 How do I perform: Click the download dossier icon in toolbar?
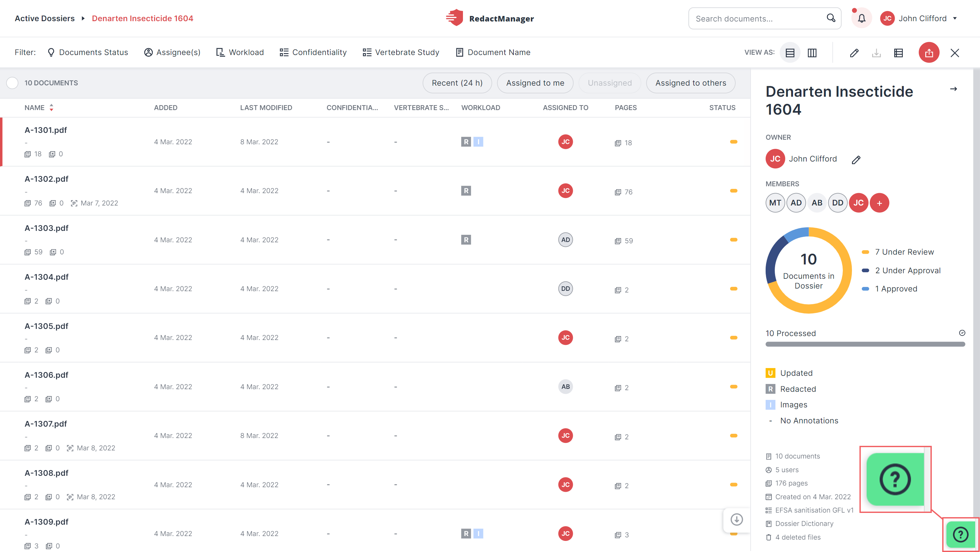click(876, 52)
